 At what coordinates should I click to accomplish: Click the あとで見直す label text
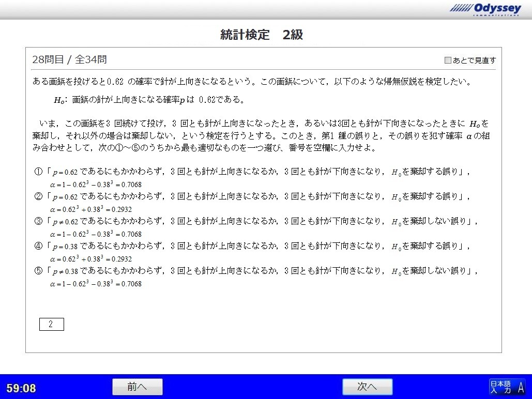pyautogui.click(x=474, y=60)
